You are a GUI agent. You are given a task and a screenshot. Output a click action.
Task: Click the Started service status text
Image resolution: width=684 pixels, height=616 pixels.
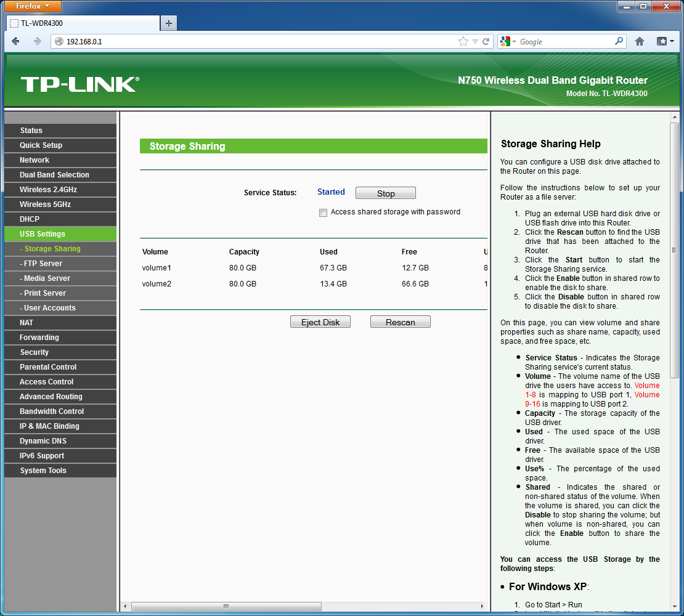pyautogui.click(x=331, y=192)
